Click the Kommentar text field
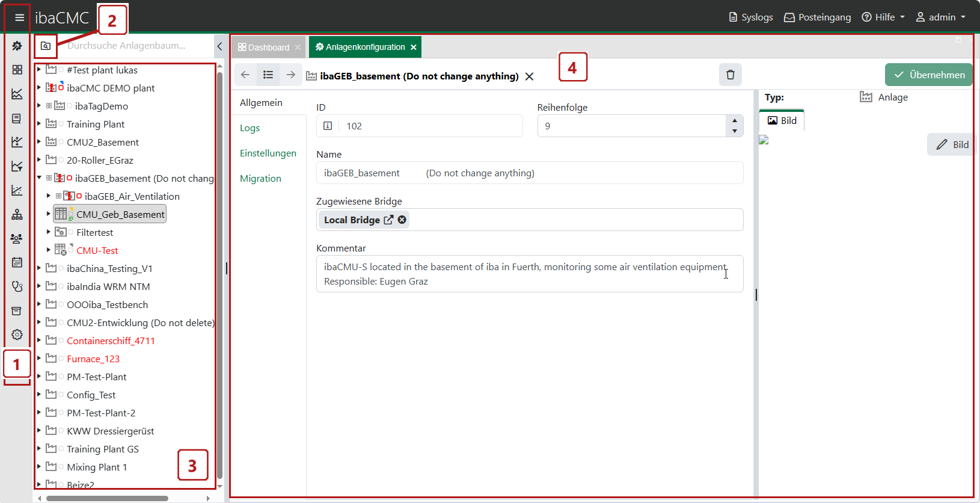980x503 pixels. point(529,274)
